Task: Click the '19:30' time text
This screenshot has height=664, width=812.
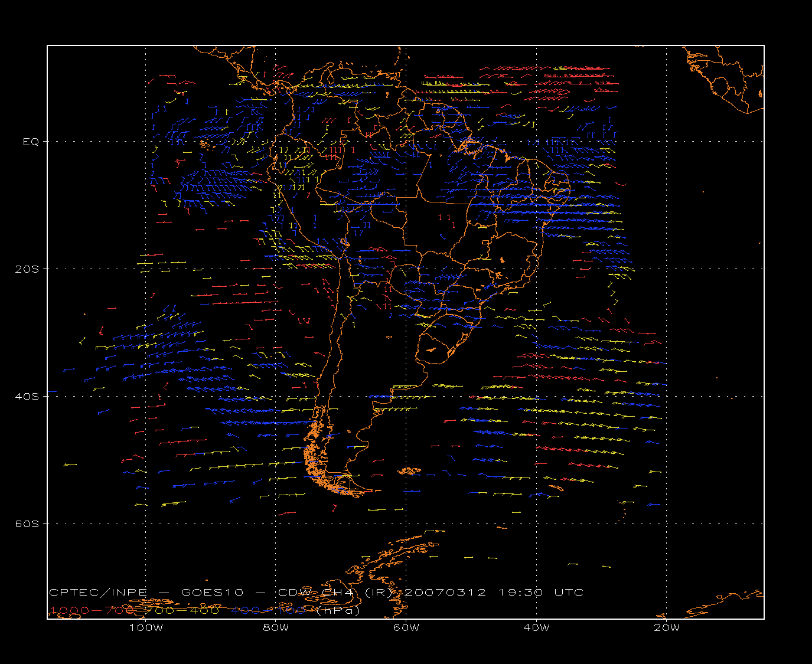Action: (x=520, y=592)
